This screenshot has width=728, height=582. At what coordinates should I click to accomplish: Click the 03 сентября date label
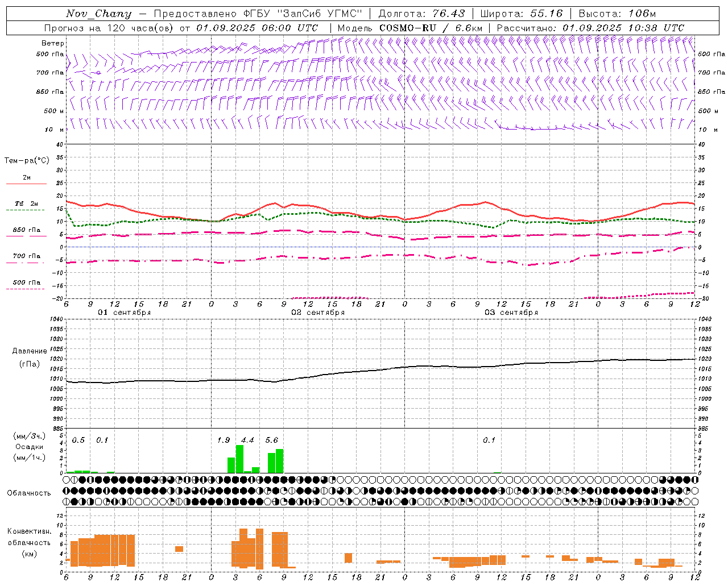click(511, 313)
